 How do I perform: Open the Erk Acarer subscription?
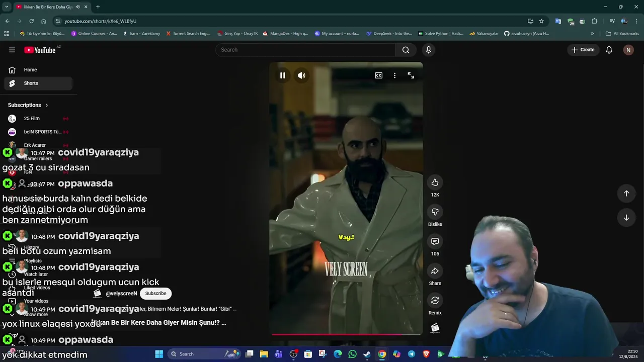point(38,145)
